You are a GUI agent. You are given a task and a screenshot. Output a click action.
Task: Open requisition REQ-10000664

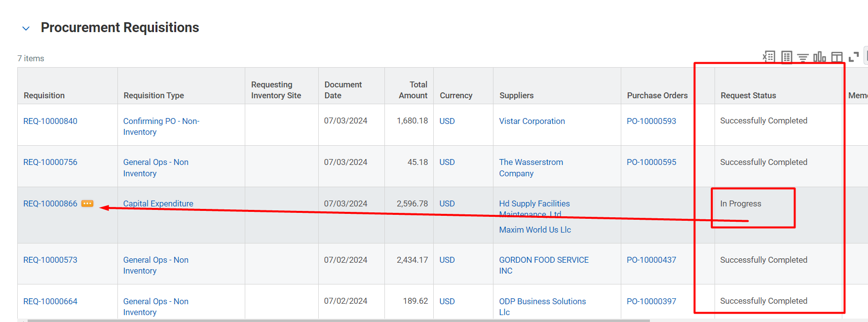(50, 301)
